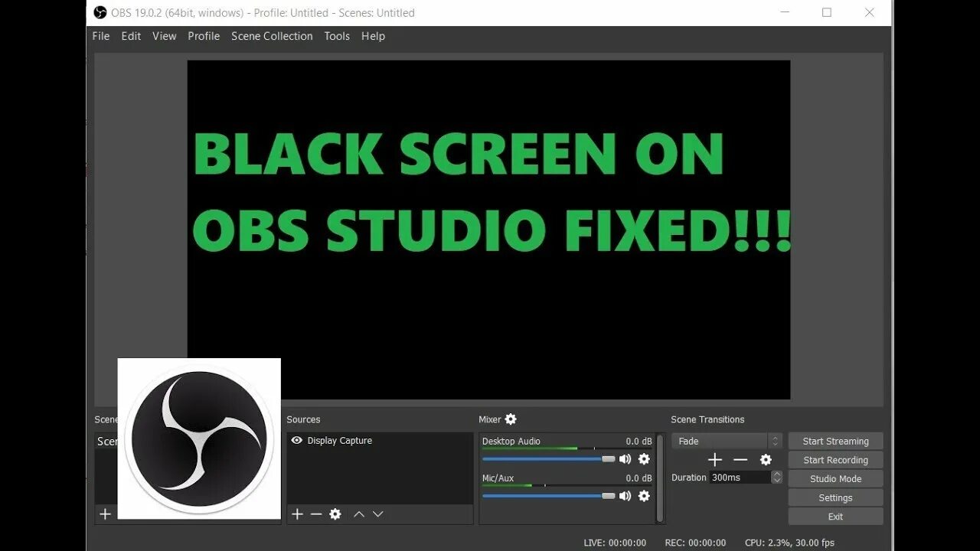Open the Scene Collection menu
The width and height of the screenshot is (980, 551).
pos(272,36)
